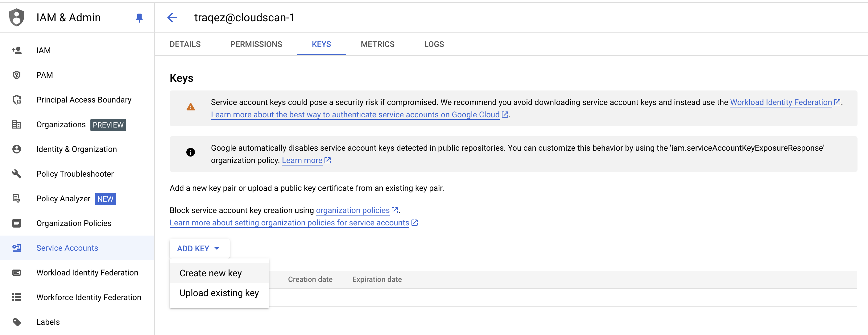This screenshot has height=335, width=868.
Task: Open the LOGS tab
Action: tap(434, 44)
